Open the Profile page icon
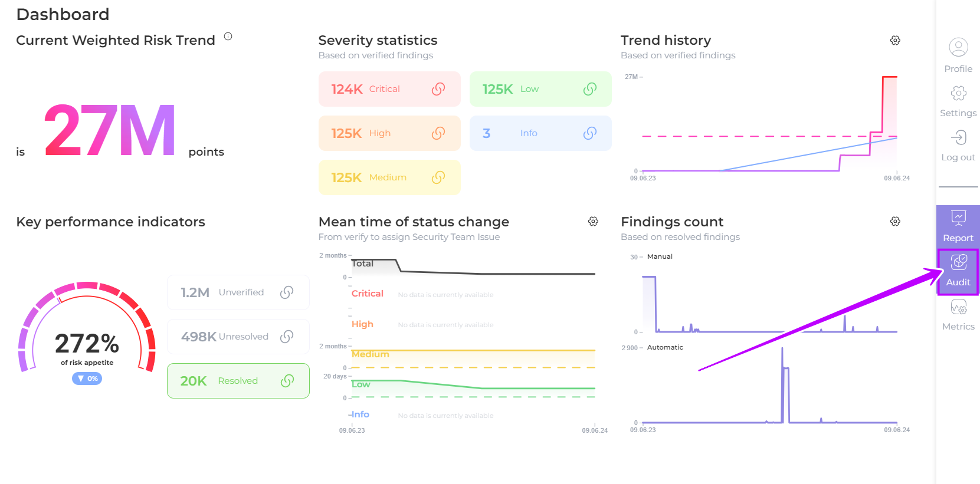Screen dimensions: 980x484 click(958, 47)
